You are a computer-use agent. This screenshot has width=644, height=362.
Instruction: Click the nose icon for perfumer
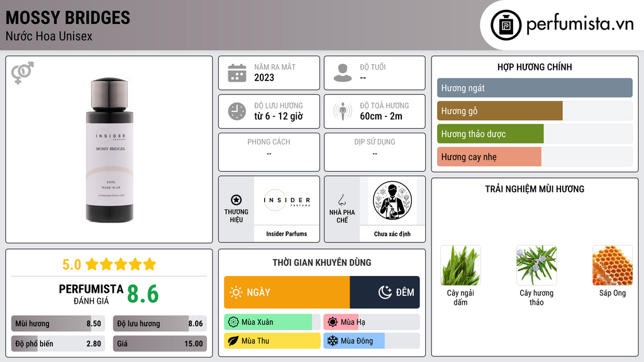click(x=341, y=200)
